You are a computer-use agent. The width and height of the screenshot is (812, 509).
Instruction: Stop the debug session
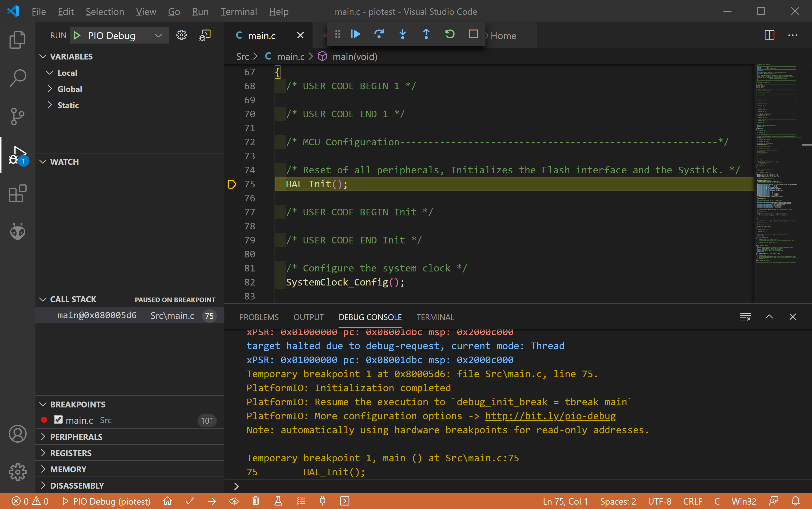click(x=473, y=34)
